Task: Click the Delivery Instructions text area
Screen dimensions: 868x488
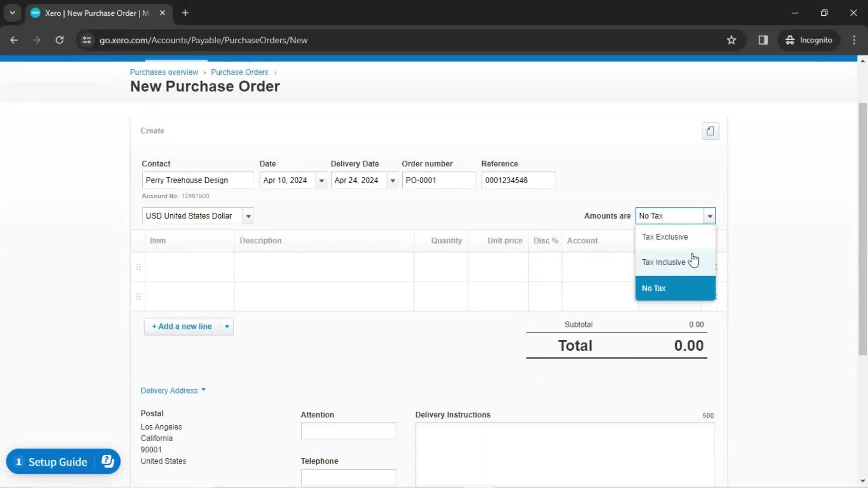Action: point(565,455)
